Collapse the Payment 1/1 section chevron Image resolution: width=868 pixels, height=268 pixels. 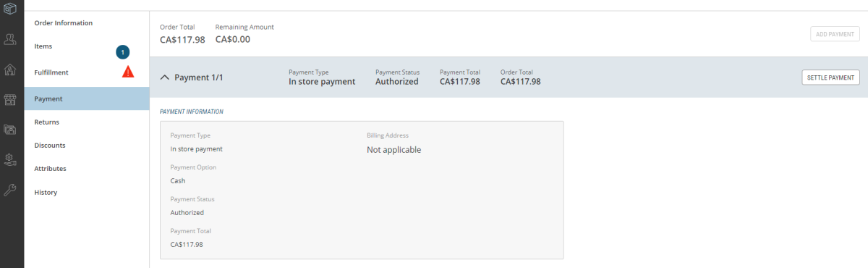[x=164, y=77]
